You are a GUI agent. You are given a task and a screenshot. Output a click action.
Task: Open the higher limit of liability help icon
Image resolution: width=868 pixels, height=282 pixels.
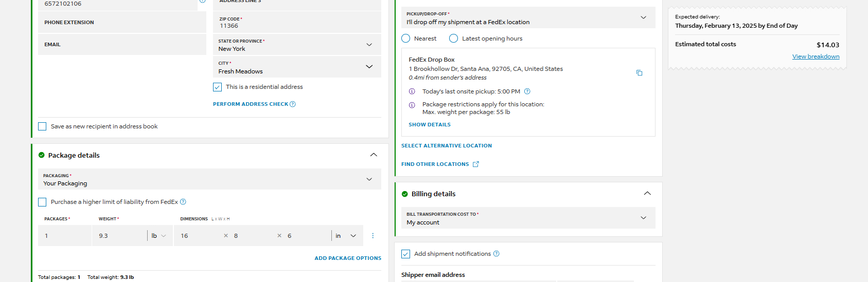[x=183, y=202]
